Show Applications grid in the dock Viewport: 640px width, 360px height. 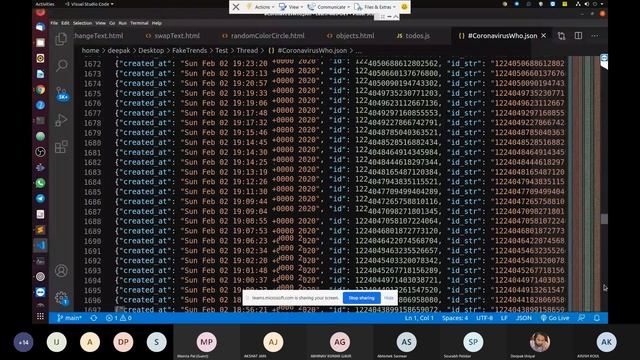(x=40, y=316)
